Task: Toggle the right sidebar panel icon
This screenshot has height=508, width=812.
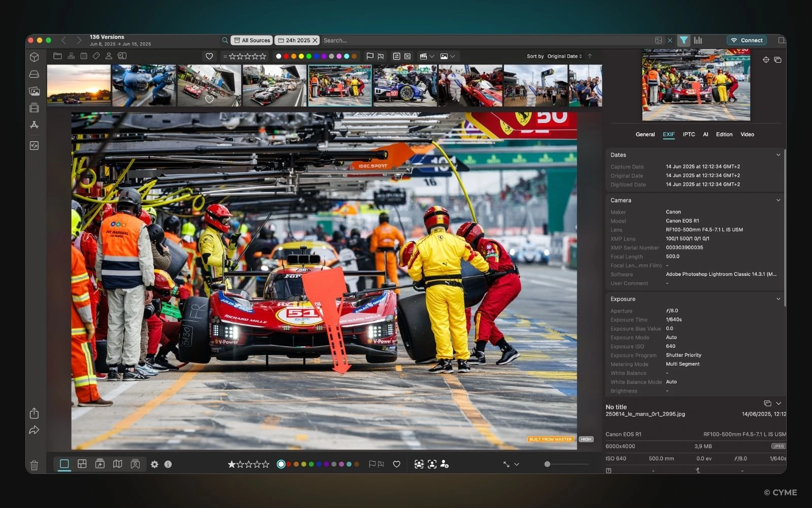Action: coord(782,40)
